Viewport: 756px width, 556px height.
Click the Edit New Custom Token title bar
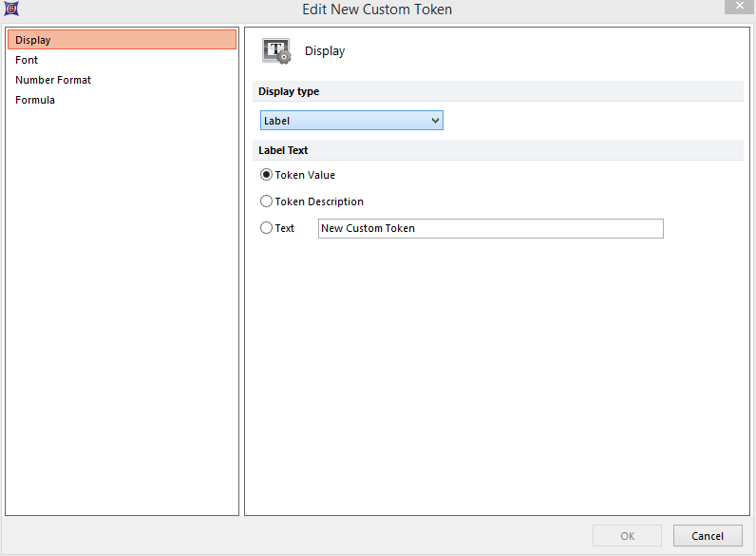377,10
